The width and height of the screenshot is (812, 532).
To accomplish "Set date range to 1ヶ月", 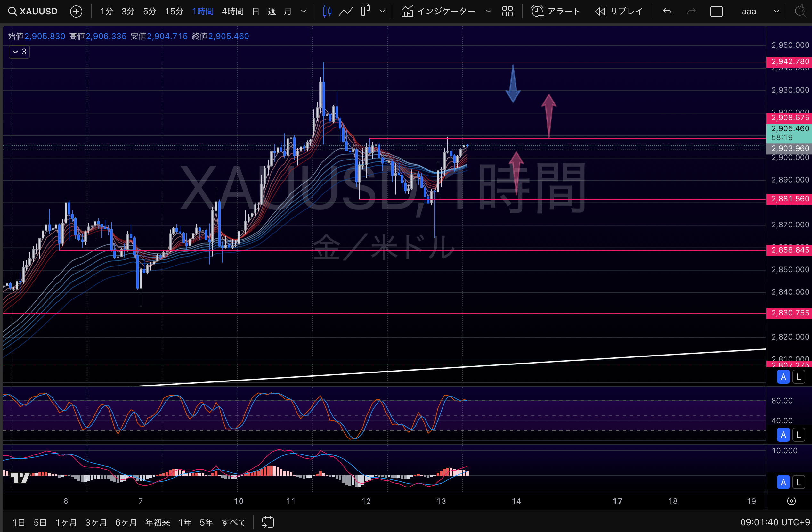I will [66, 522].
